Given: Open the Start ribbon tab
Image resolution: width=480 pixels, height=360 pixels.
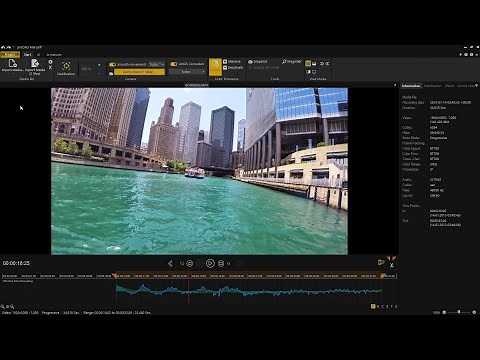Looking at the screenshot, I should point(27,55).
